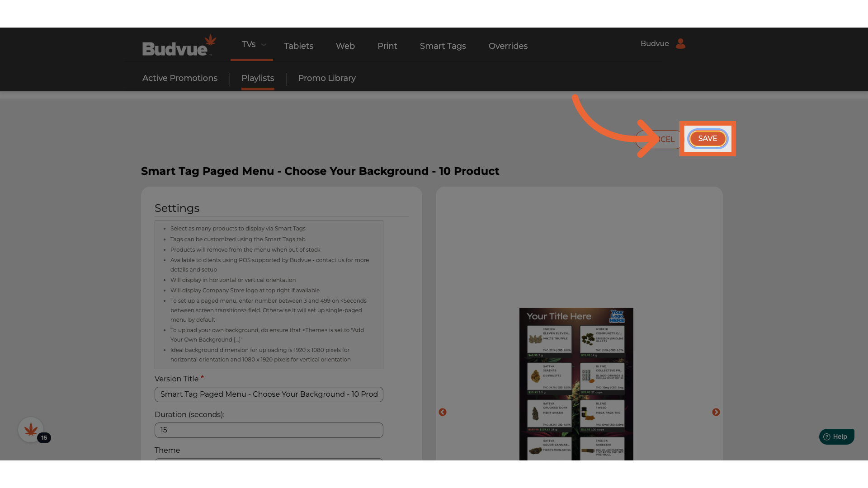Click the menu preview thumbnail image
The height and width of the screenshot is (488, 868).
[576, 384]
